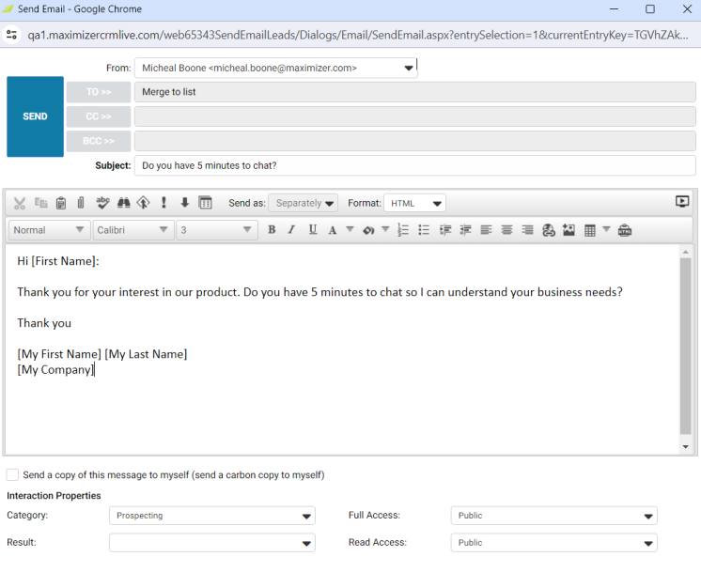Insert a numbered list
The height and width of the screenshot is (588, 701).
[x=403, y=230]
